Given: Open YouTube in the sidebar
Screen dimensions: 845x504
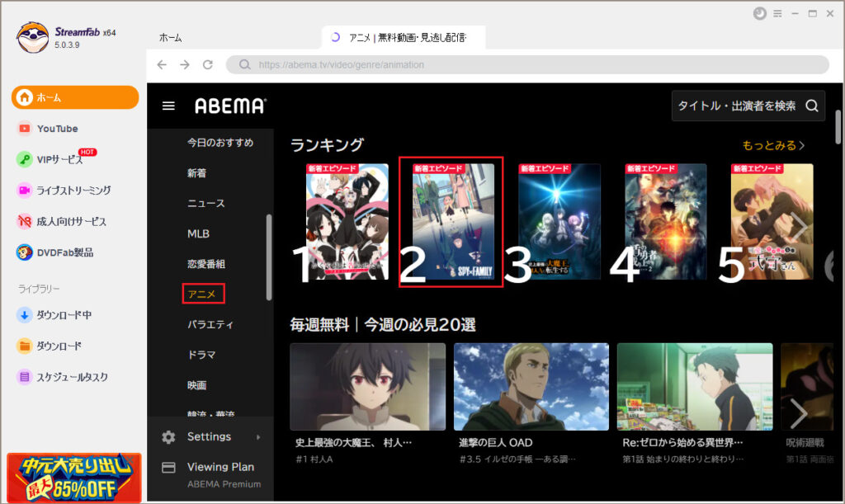Looking at the screenshot, I should click(57, 129).
